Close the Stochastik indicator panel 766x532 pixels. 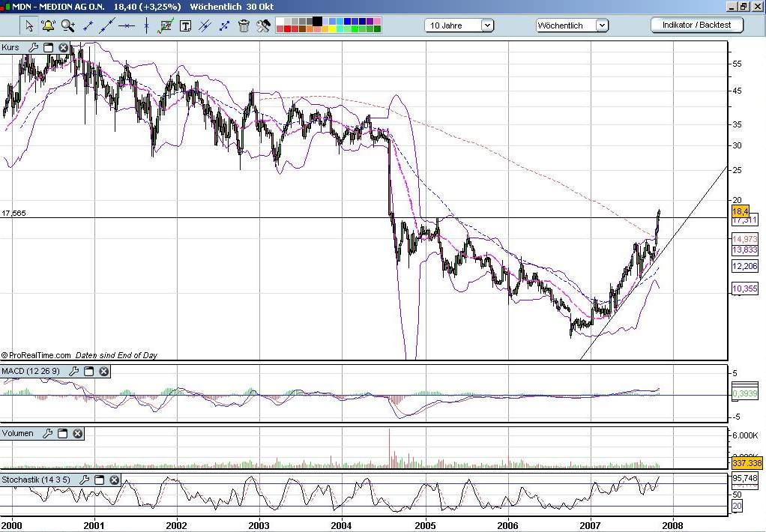pos(115,480)
